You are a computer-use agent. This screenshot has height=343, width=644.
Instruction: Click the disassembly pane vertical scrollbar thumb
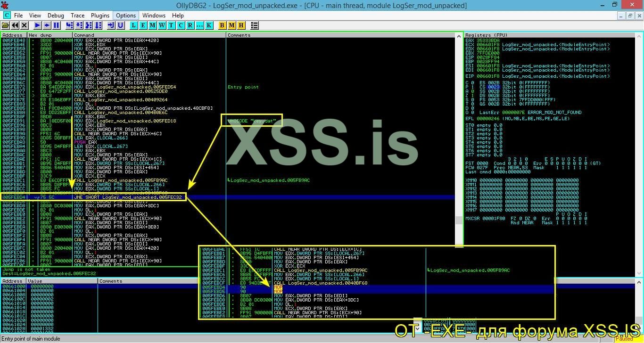458,220
